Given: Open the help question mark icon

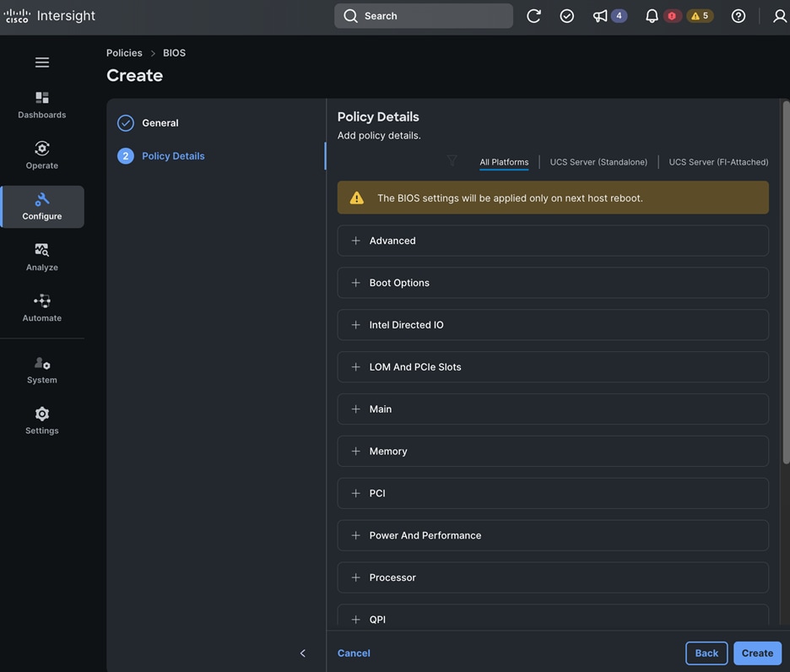Looking at the screenshot, I should point(739,16).
